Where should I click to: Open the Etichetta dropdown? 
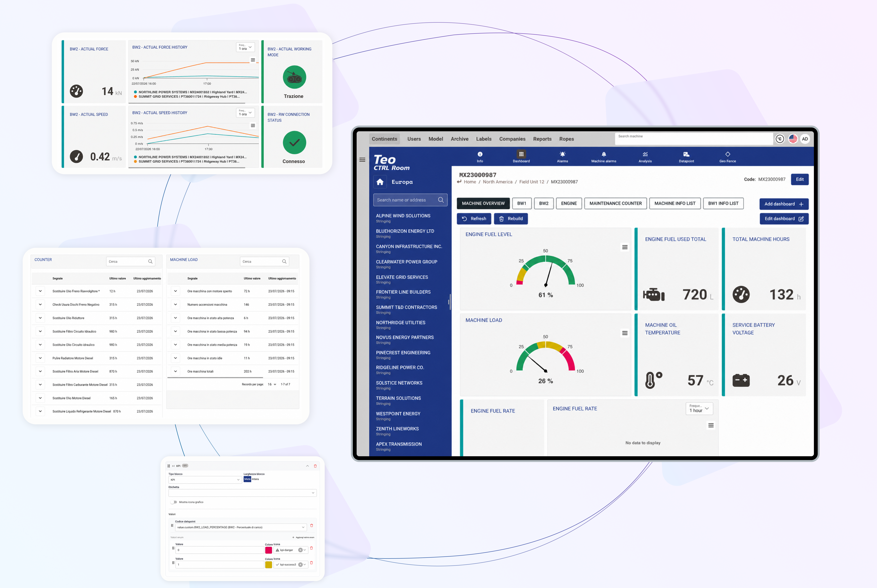pos(242,493)
